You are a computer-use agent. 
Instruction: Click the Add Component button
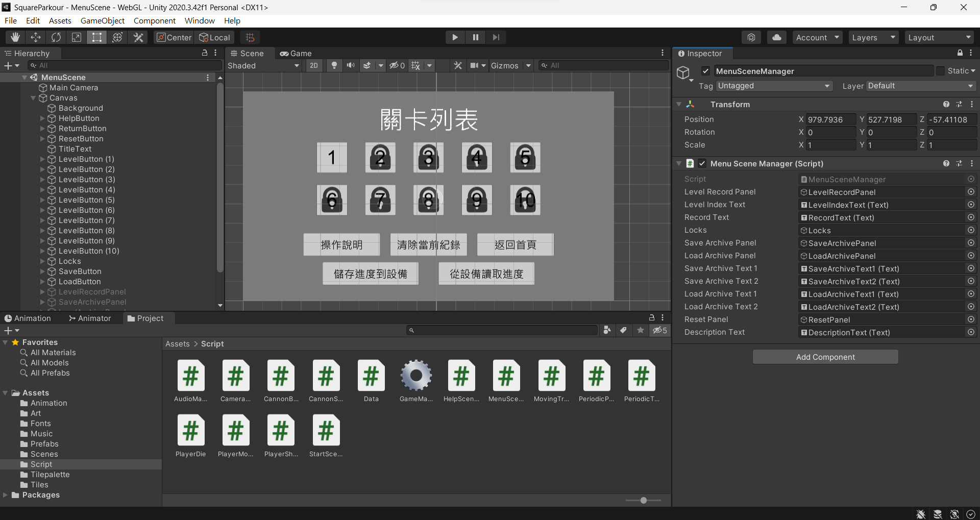click(825, 357)
